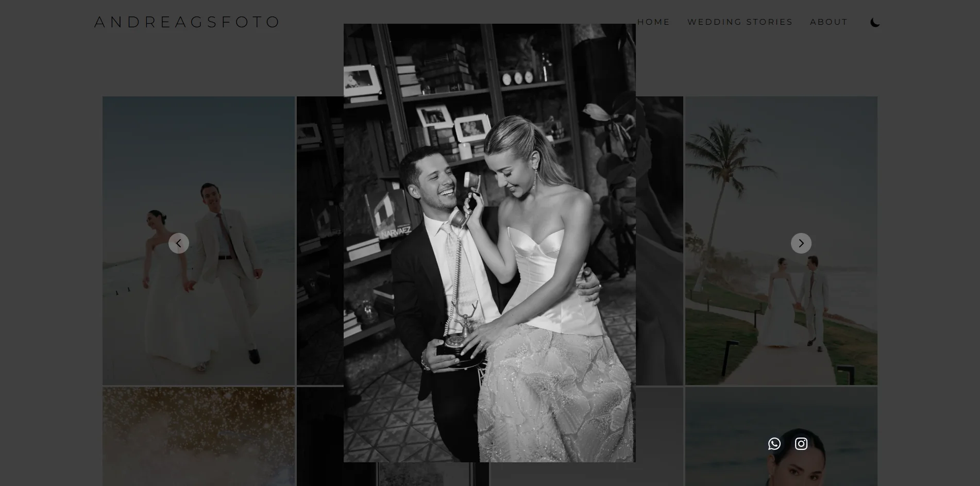The height and width of the screenshot is (486, 980).
Task: Click the dark thumbnail right of ocean spray
Action: click(320, 437)
